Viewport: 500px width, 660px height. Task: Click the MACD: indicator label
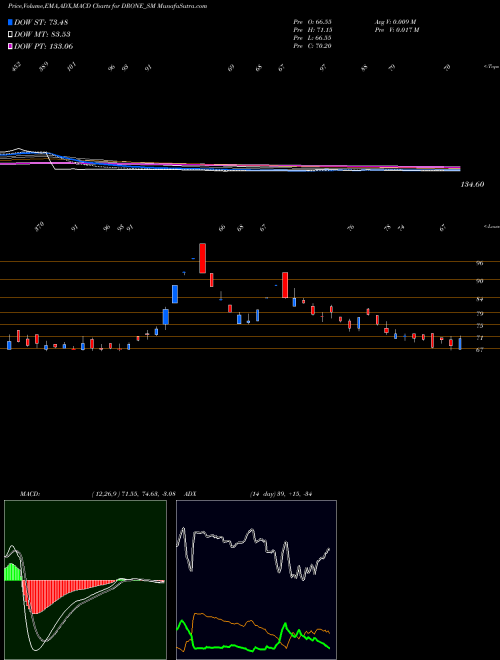click(x=29, y=494)
